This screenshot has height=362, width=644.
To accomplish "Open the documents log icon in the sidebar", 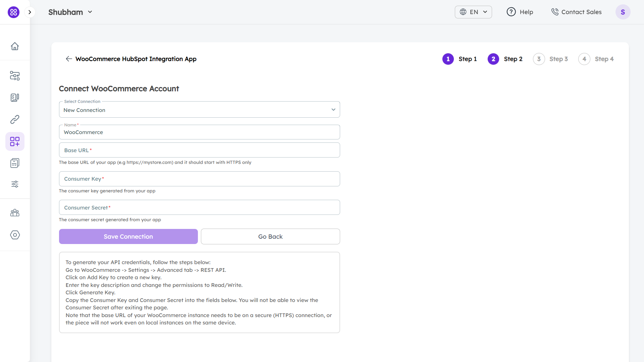I will (x=15, y=163).
